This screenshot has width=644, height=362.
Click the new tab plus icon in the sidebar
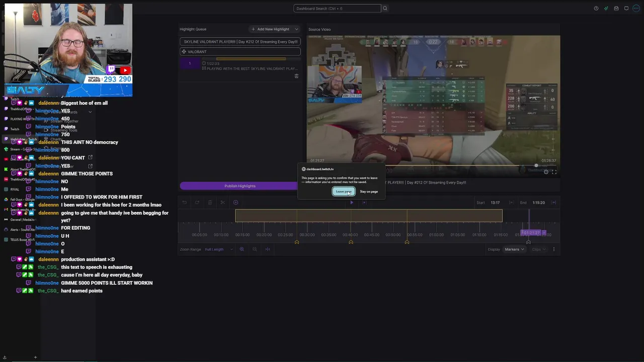35,357
